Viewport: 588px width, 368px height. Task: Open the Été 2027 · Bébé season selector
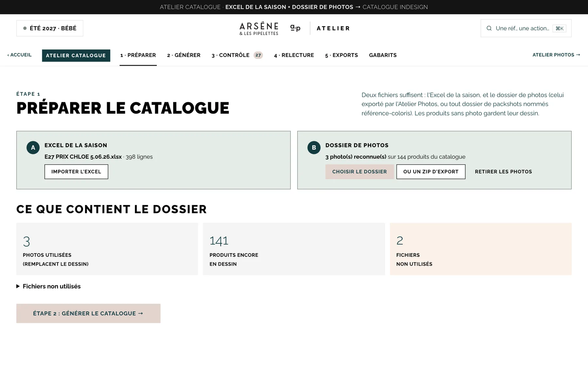tap(50, 28)
